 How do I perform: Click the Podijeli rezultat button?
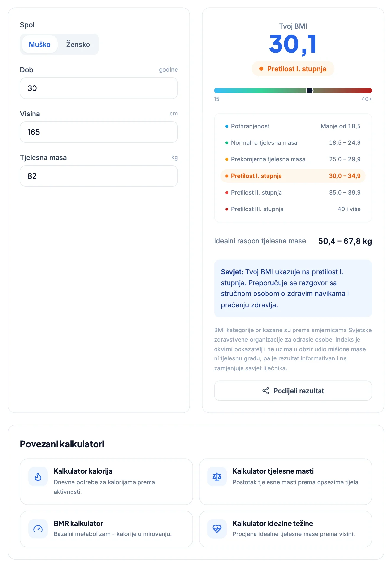click(x=293, y=391)
